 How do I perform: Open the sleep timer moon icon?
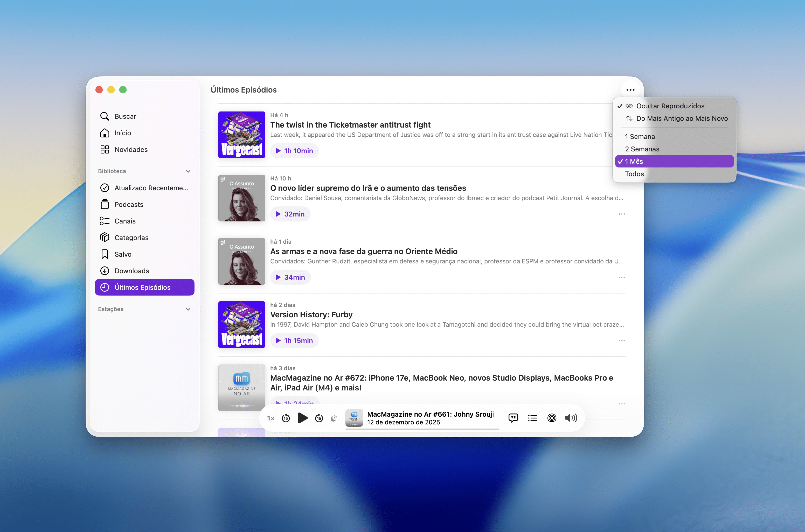pos(334,418)
